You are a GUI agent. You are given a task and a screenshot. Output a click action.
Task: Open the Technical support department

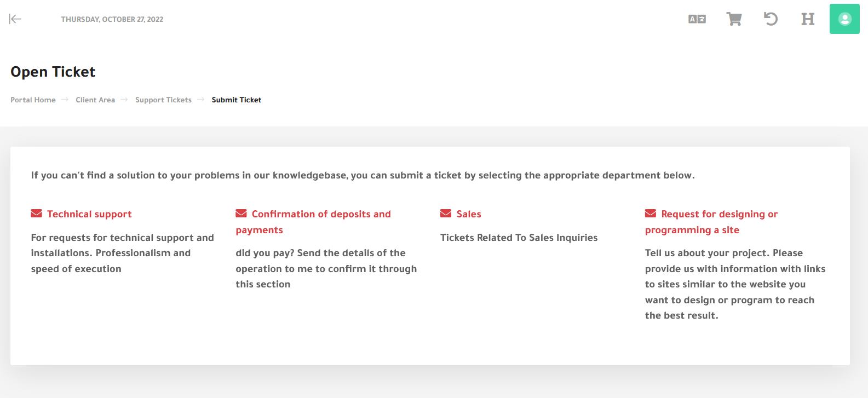[x=89, y=214]
